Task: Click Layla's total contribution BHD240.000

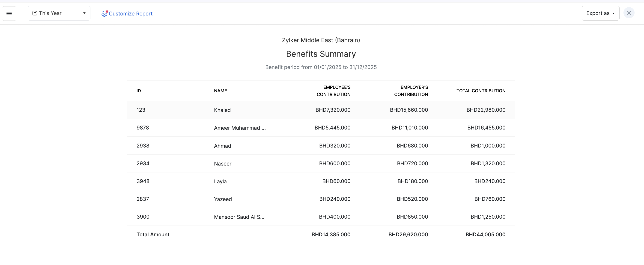Action: pos(489,181)
